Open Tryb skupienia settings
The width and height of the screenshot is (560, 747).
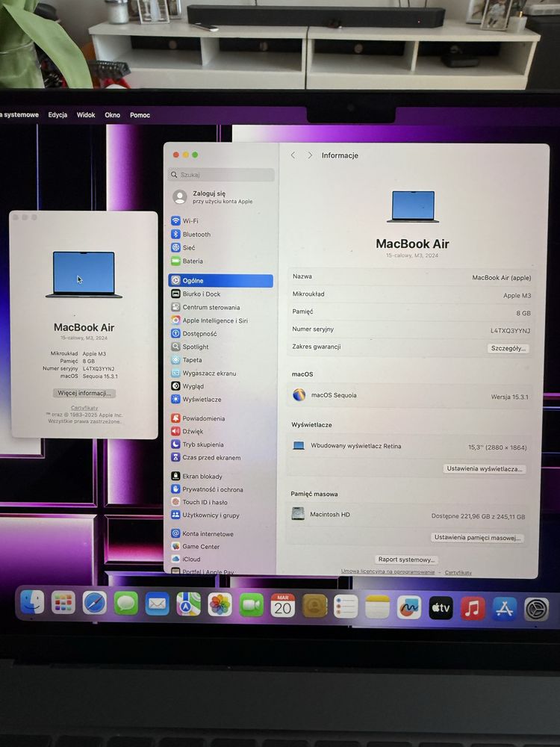pos(198,444)
